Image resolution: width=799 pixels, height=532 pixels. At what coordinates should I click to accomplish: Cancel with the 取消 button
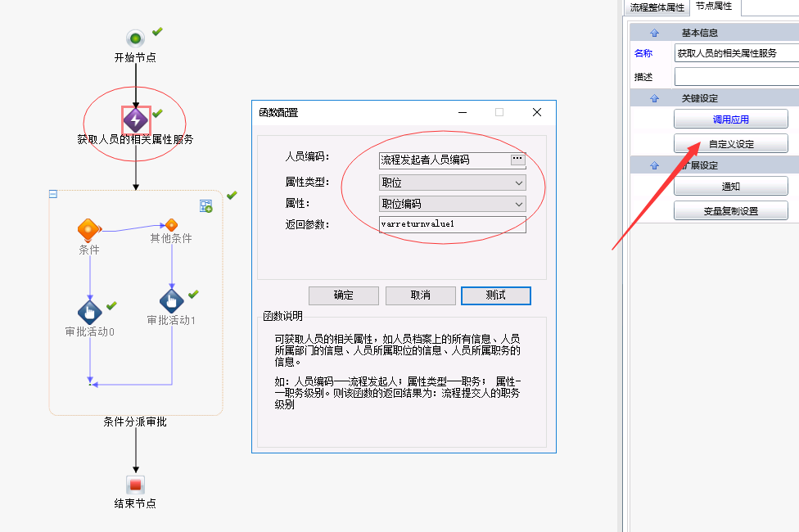pos(421,295)
